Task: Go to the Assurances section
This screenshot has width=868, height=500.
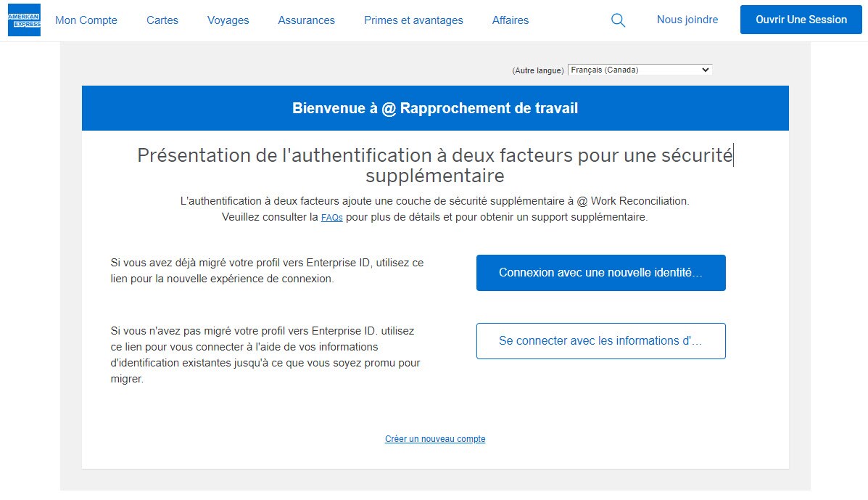Action: [306, 20]
